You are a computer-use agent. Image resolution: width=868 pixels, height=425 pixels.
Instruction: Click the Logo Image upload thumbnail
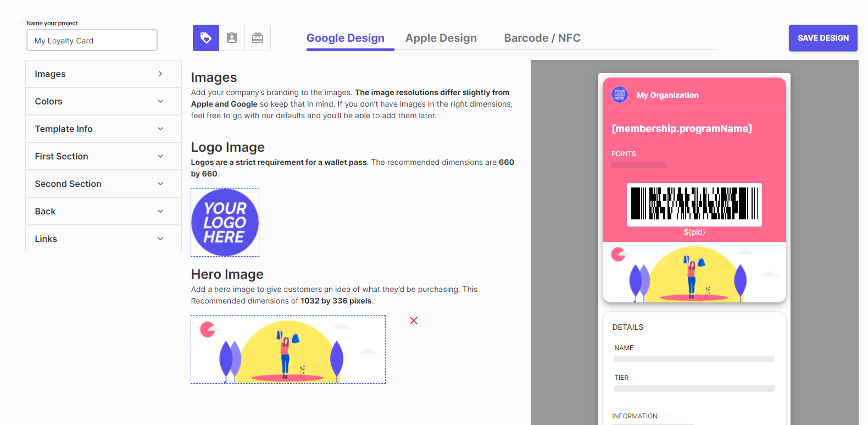(x=225, y=222)
